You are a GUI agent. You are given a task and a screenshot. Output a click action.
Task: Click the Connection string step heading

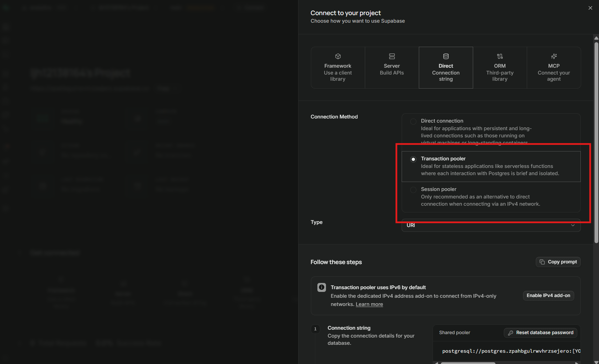[x=349, y=328]
